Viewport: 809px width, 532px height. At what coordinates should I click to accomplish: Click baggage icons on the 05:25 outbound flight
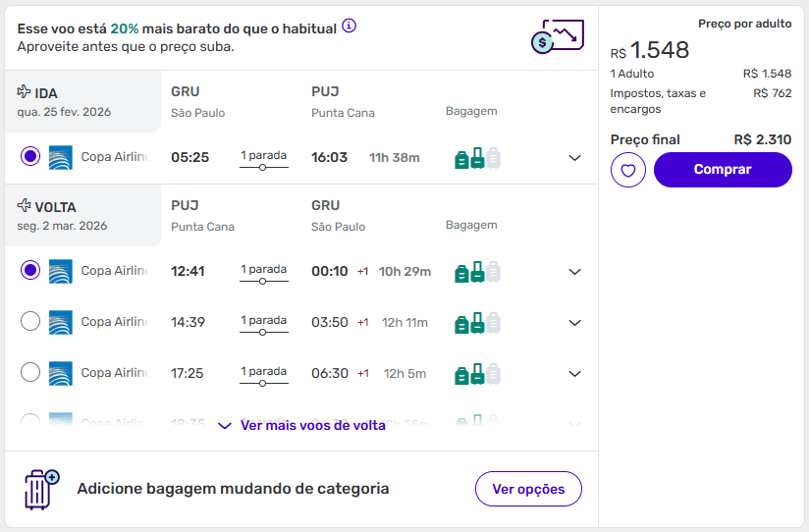pyautogui.click(x=477, y=157)
